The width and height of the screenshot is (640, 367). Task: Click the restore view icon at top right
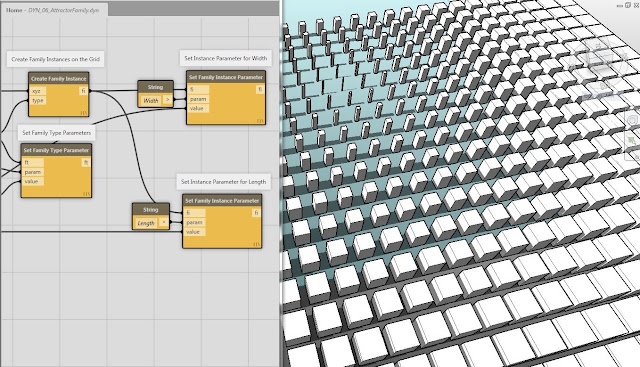point(628,5)
